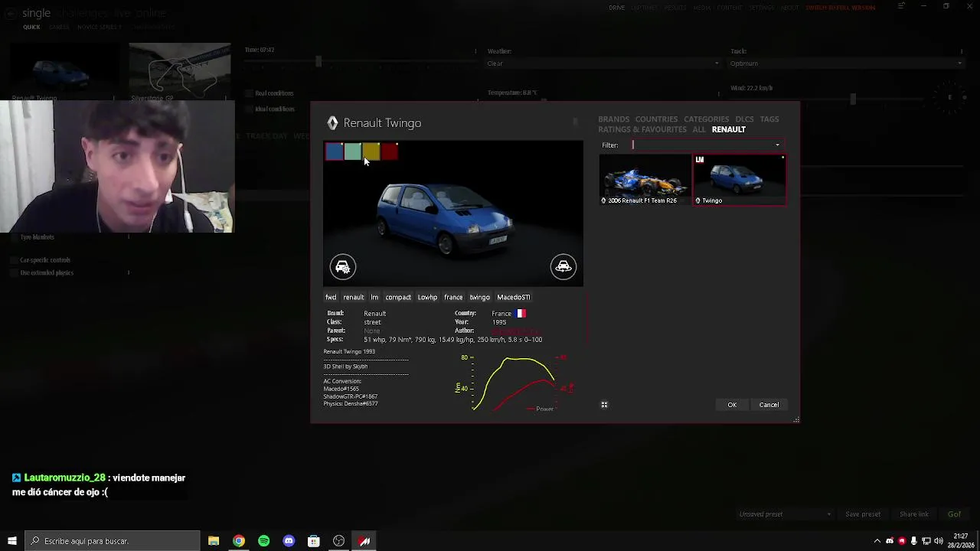Click the 'compact' tag
The width and height of the screenshot is (980, 551).
(398, 297)
